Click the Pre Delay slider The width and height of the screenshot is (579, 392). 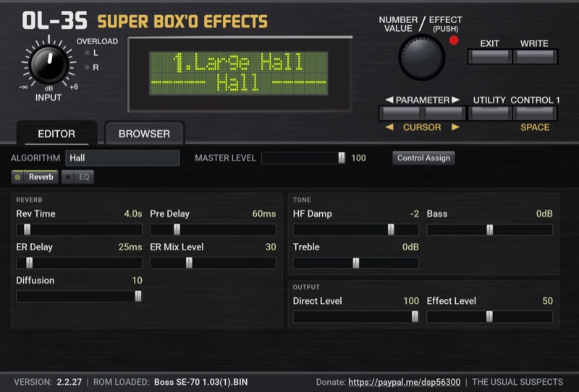click(213, 229)
